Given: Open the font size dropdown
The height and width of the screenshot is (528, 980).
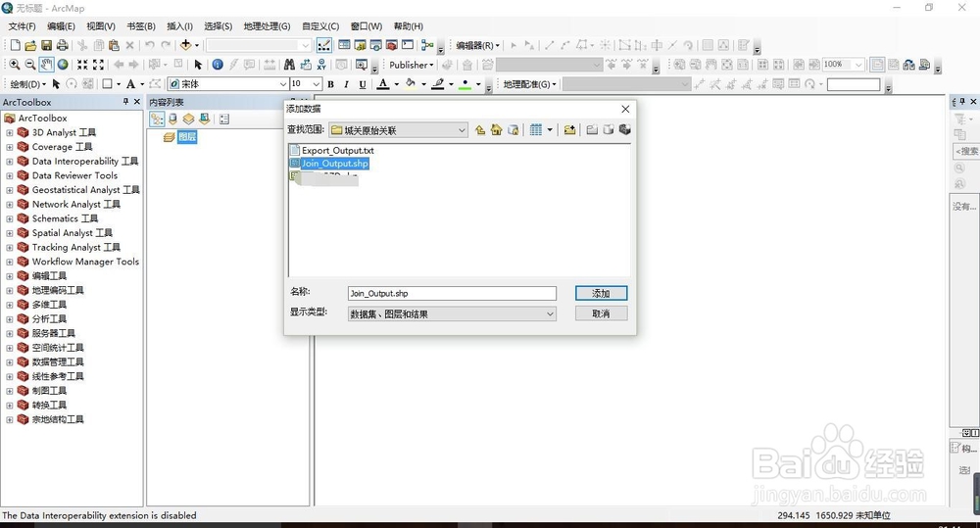Looking at the screenshot, I should coord(317,83).
